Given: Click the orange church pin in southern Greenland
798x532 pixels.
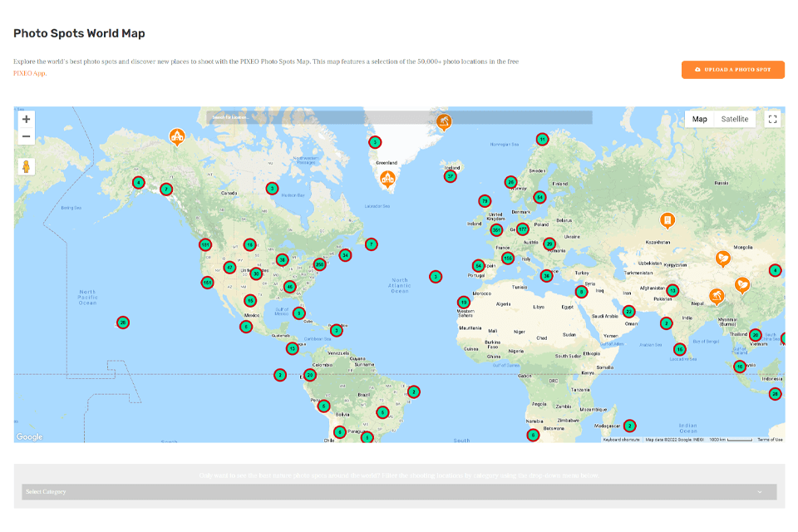Looking at the screenshot, I should click(388, 180).
